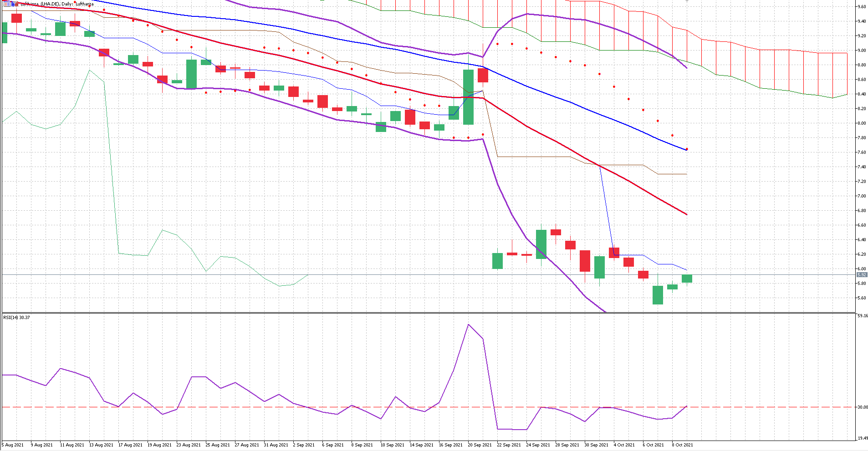
Task: Select the lowest green candle at 6 Oct
Action: (658, 295)
